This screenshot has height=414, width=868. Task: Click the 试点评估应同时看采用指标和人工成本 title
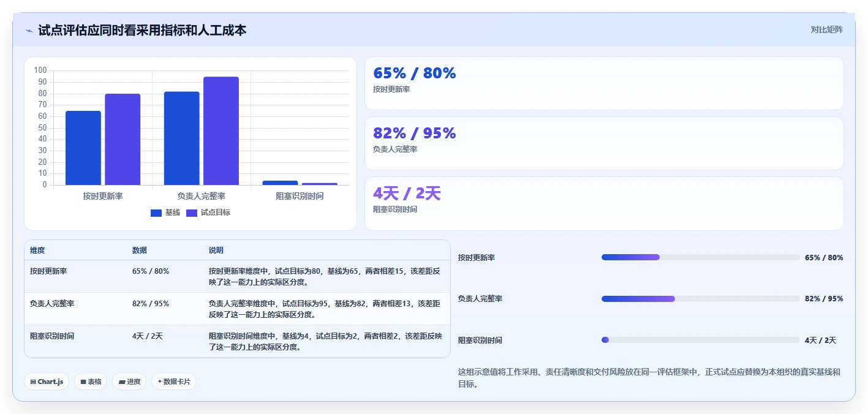[x=142, y=30]
